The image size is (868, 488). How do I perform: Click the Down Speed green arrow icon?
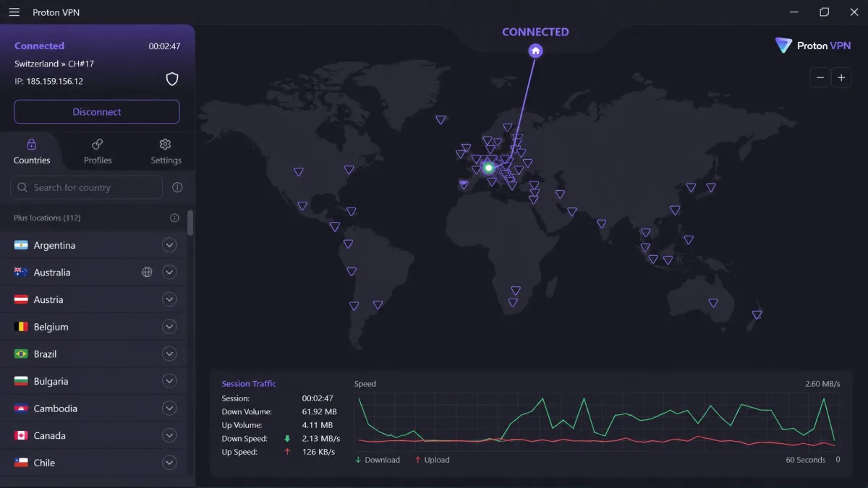(287, 439)
